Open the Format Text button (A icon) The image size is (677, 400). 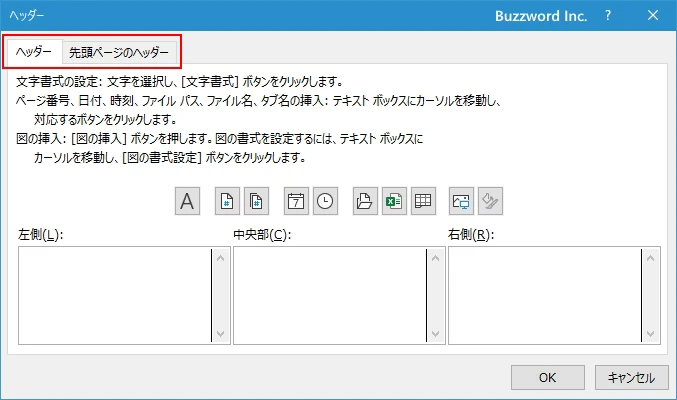click(187, 201)
